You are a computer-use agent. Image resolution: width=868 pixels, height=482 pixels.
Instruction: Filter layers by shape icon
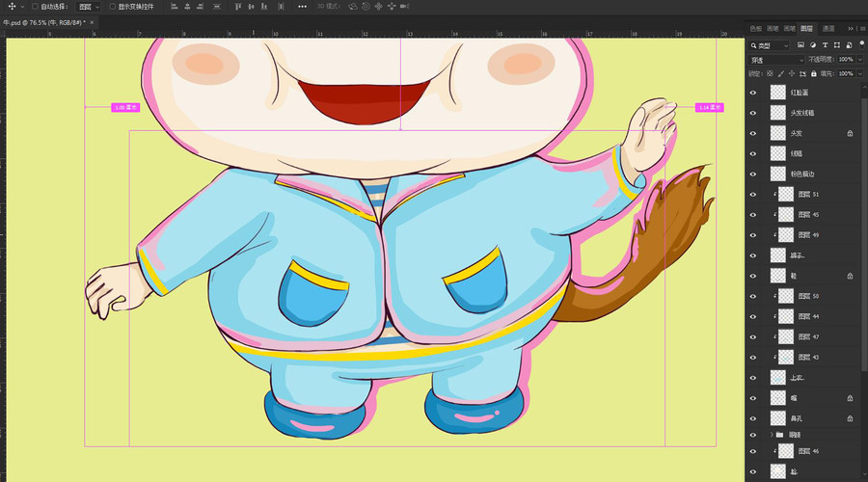pos(836,45)
